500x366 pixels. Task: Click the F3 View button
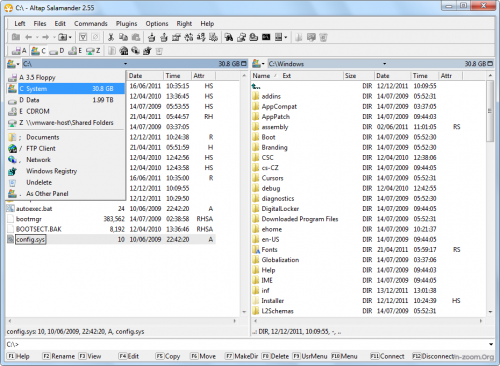tap(90, 356)
